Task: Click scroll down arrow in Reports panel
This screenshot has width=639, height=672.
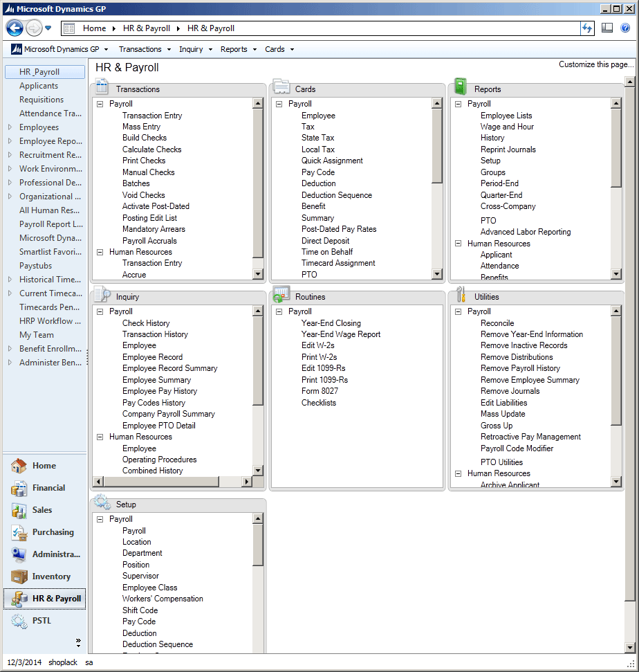Action: [616, 274]
